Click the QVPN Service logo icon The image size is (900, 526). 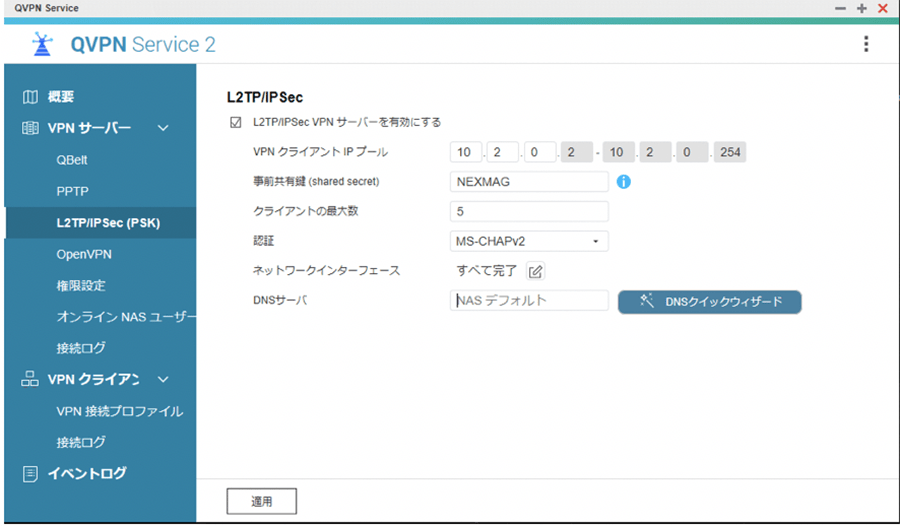click(42, 44)
